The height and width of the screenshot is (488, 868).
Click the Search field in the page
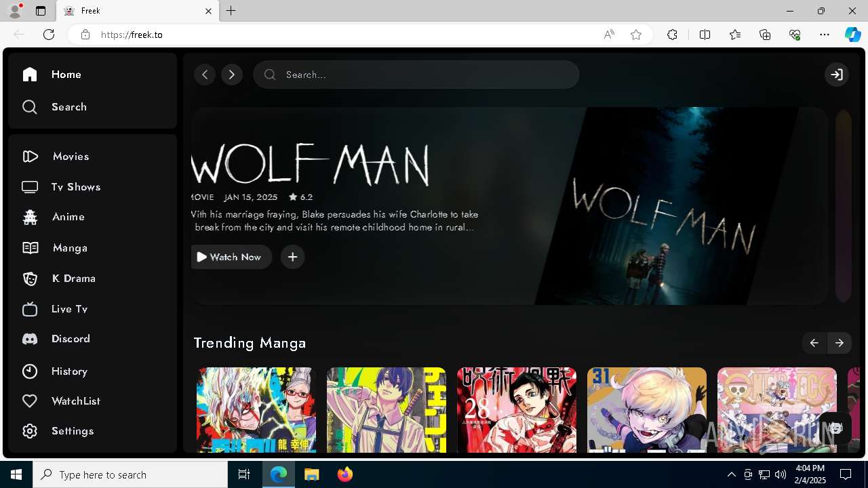point(416,75)
